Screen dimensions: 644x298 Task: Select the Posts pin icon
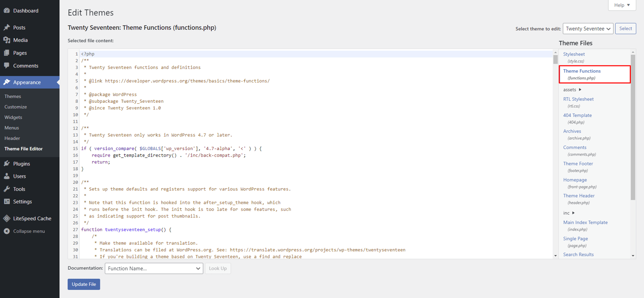pos(6,27)
